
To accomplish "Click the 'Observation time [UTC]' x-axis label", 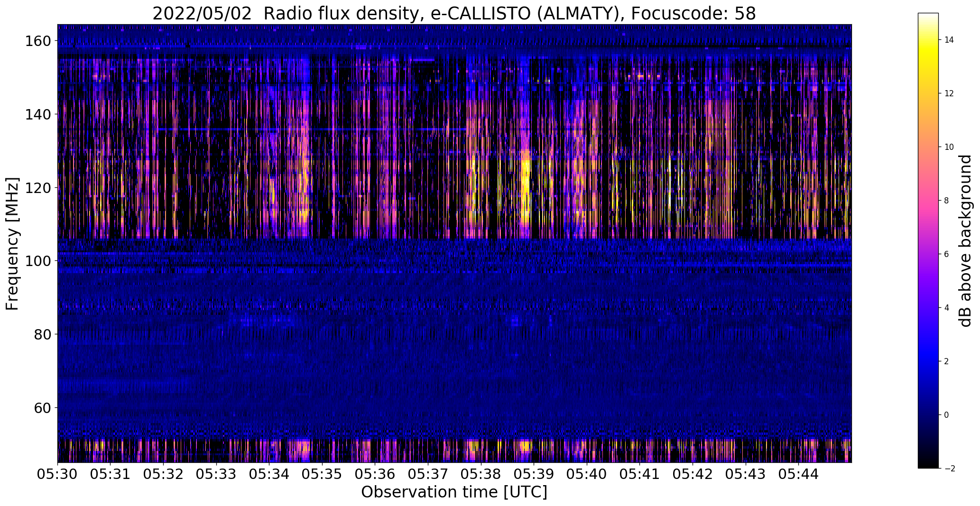I will pyautogui.click(x=454, y=492).
